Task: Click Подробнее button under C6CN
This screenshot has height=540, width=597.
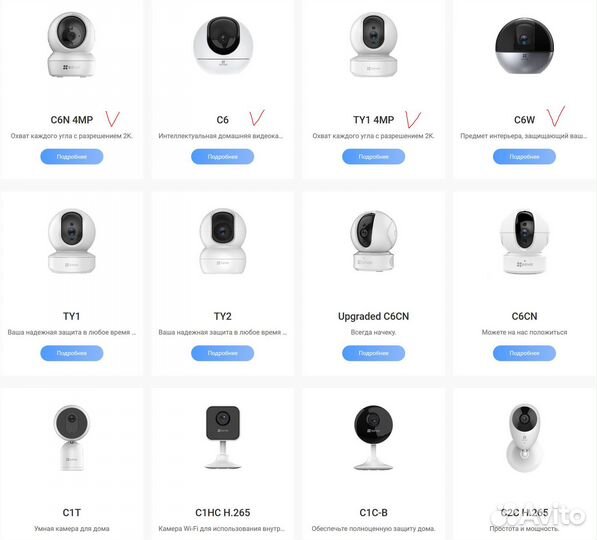Action: click(x=524, y=353)
